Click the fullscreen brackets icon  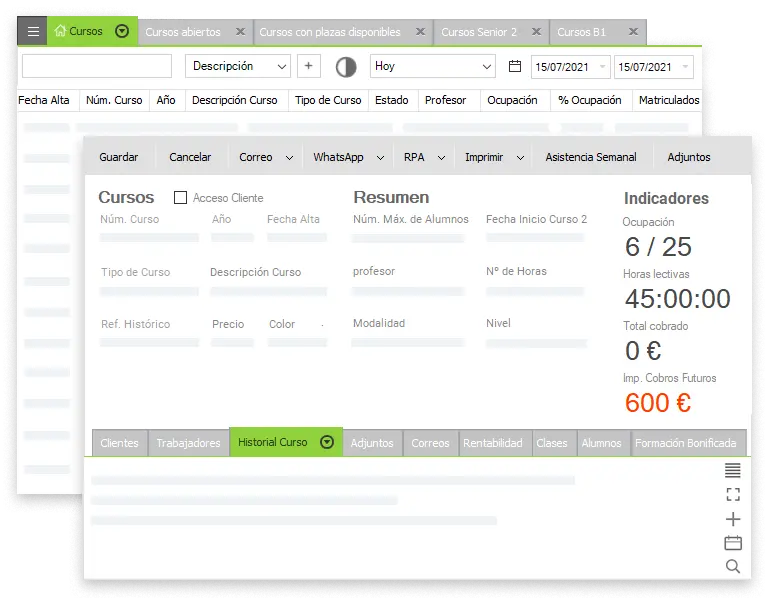[x=733, y=495]
